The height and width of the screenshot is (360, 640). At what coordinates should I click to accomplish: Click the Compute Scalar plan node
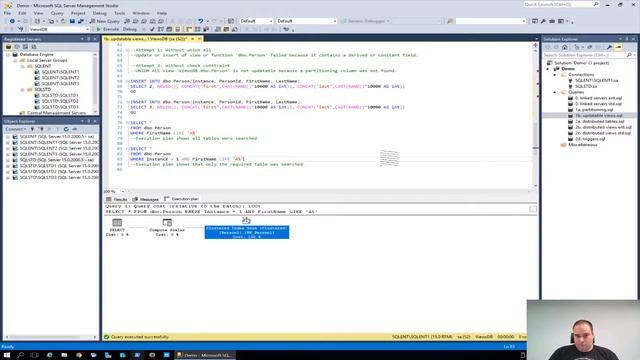tap(167, 227)
